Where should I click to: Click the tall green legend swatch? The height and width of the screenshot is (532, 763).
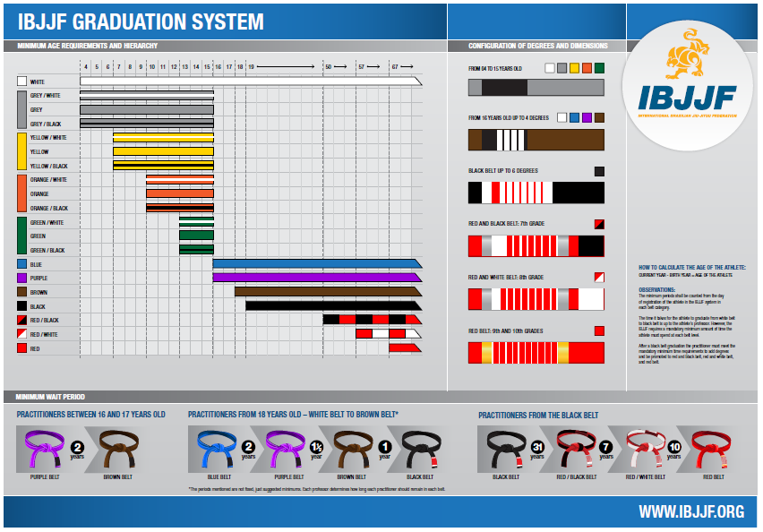21,236
